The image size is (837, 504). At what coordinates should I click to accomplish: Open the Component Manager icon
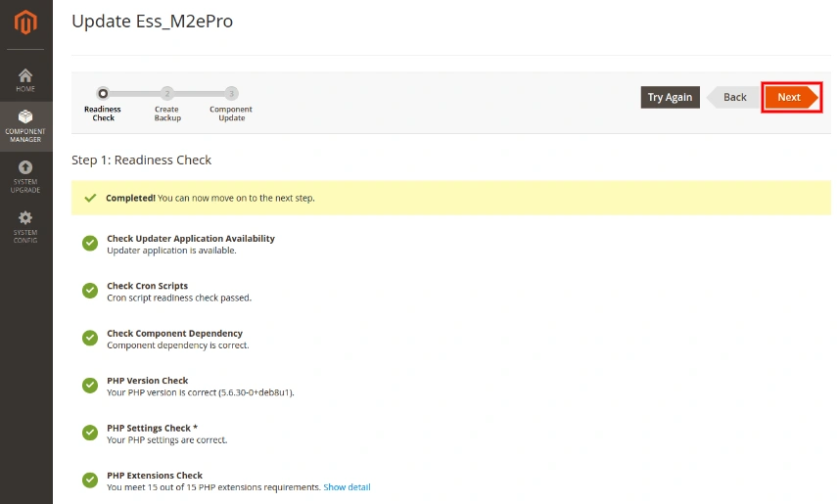click(x=25, y=117)
